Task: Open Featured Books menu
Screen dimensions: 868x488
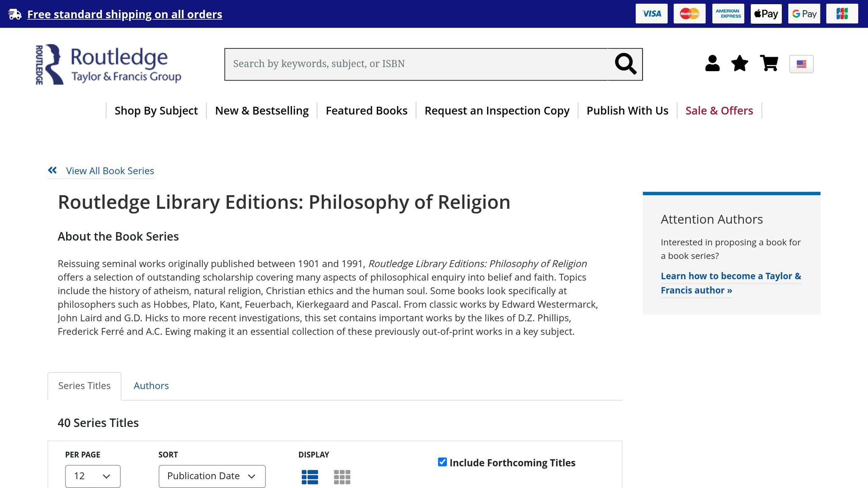Action: pos(367,111)
